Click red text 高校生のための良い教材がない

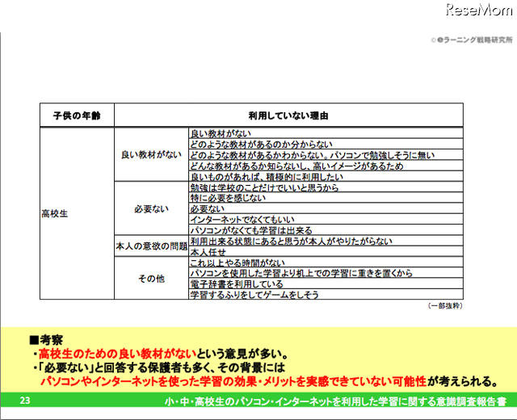click(117, 354)
